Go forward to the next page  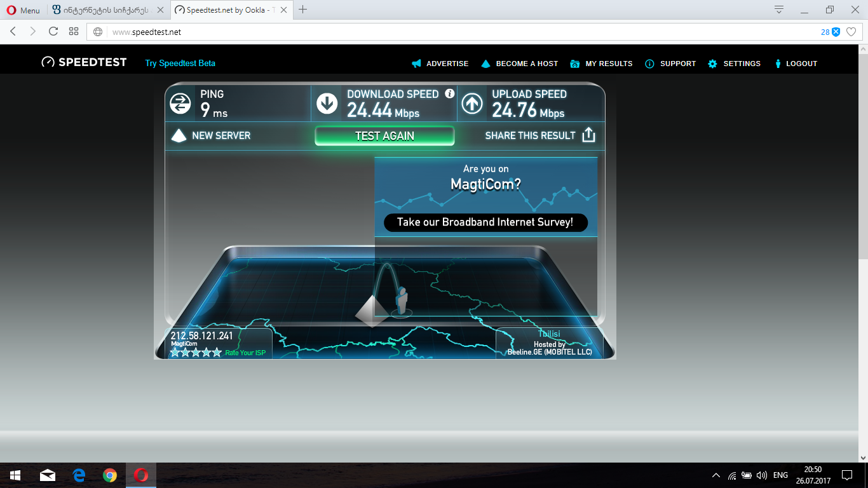pos(33,32)
